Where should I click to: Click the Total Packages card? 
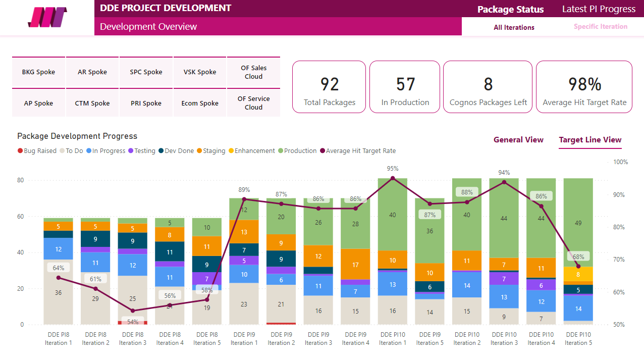click(x=329, y=87)
